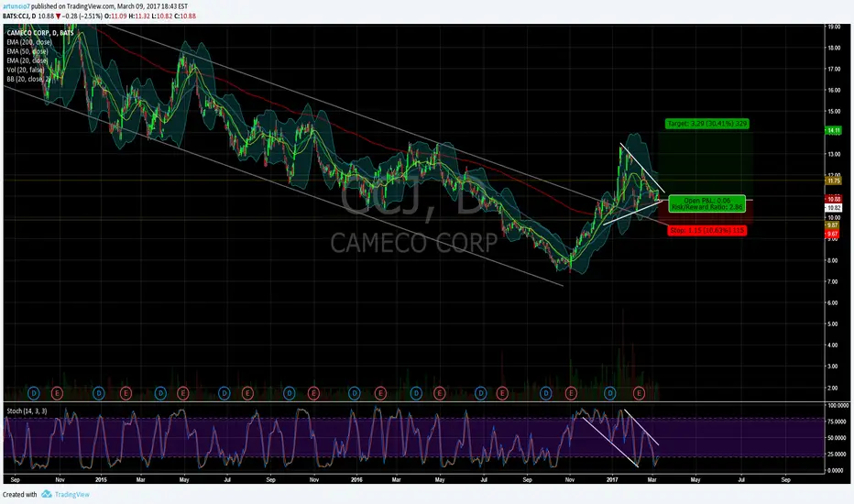
Task: Click the L:10.82 low value in header
Action: coord(162,16)
